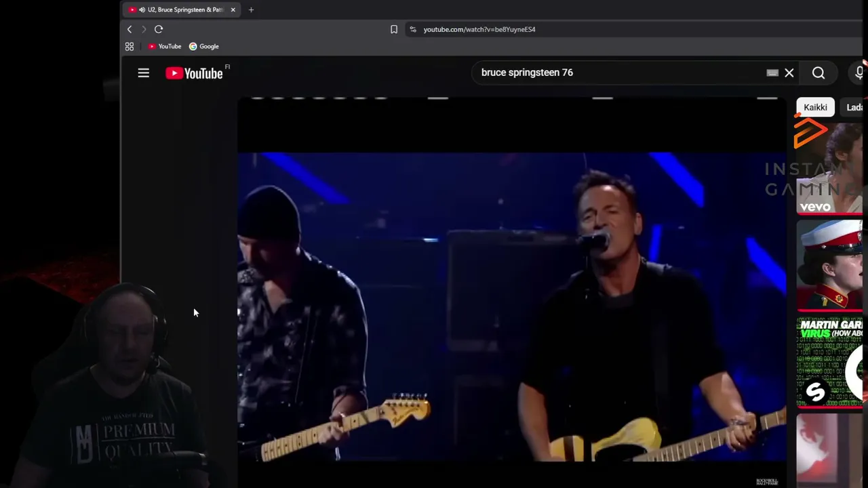Go back to the previous page
The height and width of the screenshot is (488, 868).
(130, 29)
